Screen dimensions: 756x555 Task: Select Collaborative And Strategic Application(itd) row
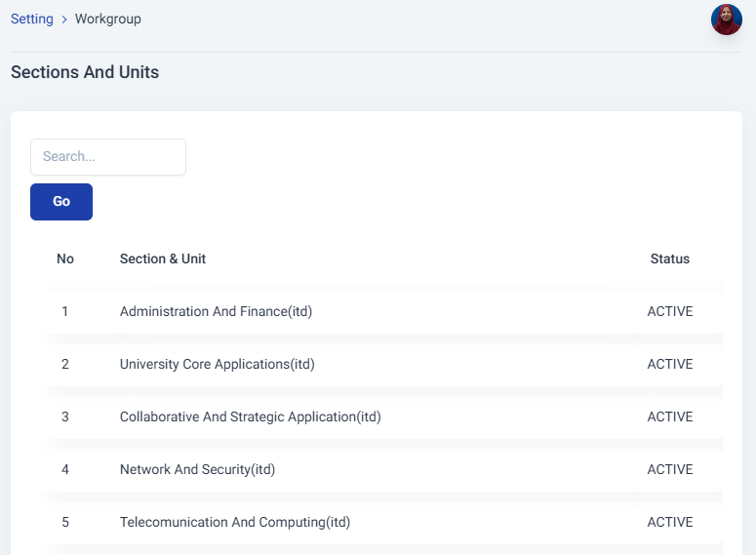(250, 417)
